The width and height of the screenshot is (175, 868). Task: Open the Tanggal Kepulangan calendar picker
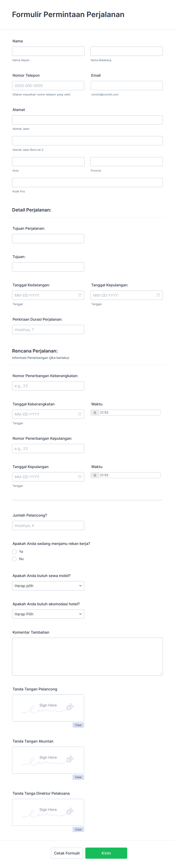(158, 295)
